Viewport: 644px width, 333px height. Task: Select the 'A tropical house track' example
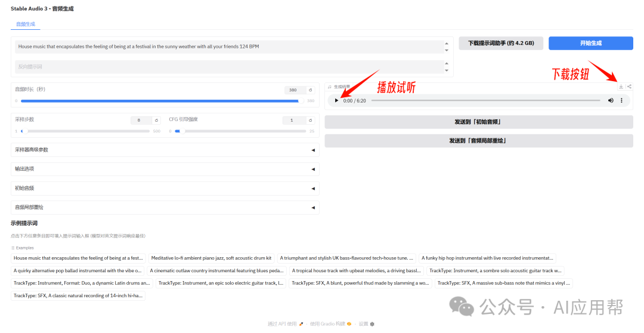[x=356, y=270]
